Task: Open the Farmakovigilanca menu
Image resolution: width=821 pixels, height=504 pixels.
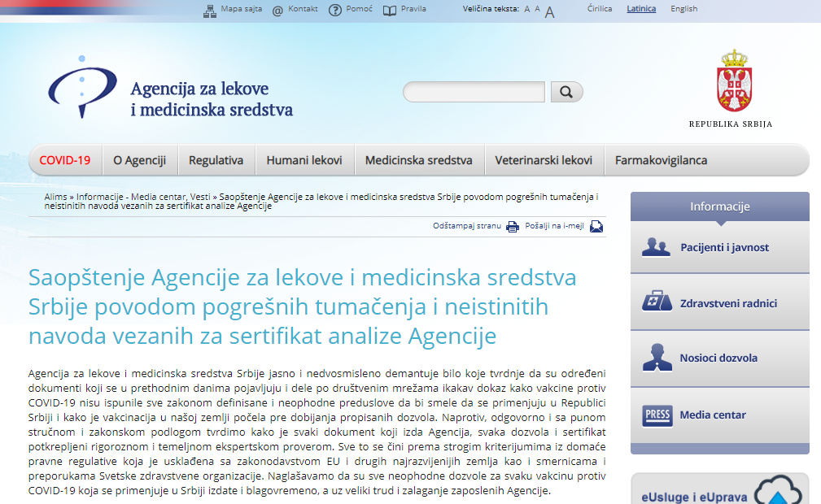Action: point(662,160)
